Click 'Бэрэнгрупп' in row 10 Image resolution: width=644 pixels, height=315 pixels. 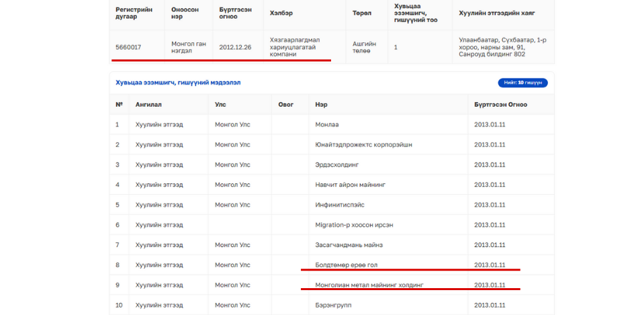point(333,305)
